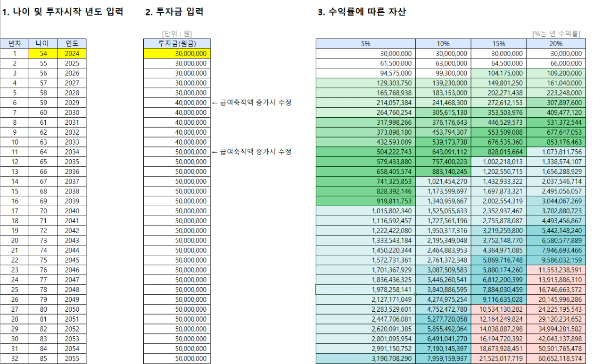Select the yellow age cell showing 54
This screenshot has height=364, width=602.
pos(43,54)
